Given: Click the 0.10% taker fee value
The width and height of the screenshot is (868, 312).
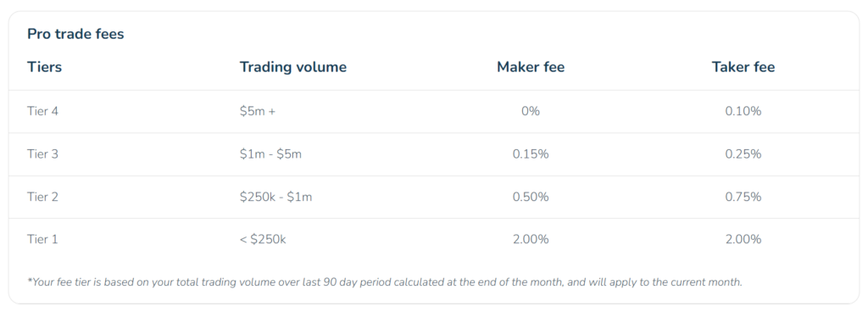Looking at the screenshot, I should tap(743, 111).
